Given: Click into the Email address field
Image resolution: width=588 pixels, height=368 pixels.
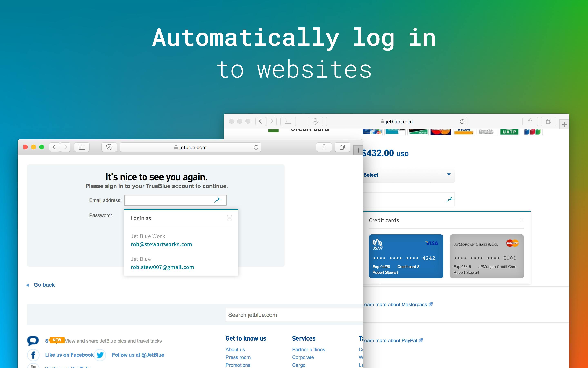Looking at the screenshot, I should pos(175,200).
